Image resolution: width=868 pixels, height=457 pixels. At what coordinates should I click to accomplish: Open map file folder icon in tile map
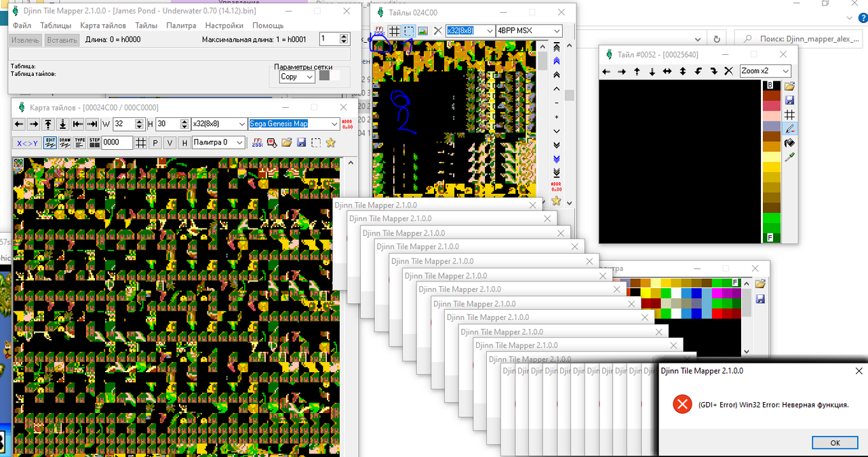click(x=287, y=142)
